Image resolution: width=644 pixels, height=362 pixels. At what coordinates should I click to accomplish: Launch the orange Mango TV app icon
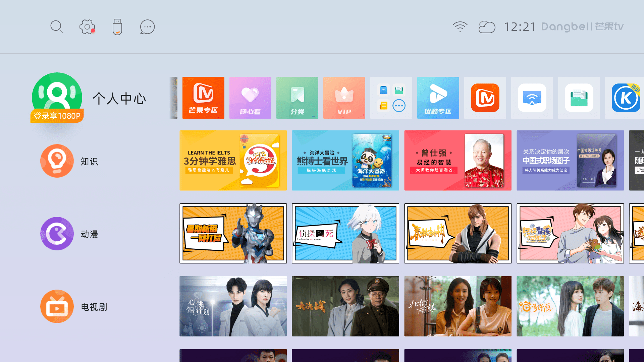[485, 98]
